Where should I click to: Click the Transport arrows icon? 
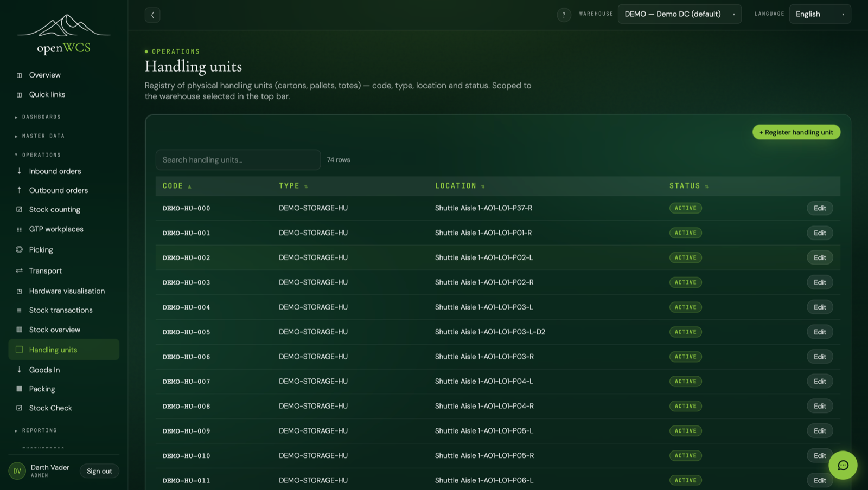tap(19, 270)
